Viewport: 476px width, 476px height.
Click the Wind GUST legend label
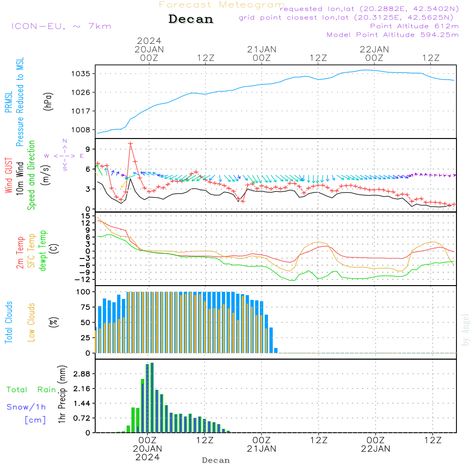pyautogui.click(x=9, y=177)
